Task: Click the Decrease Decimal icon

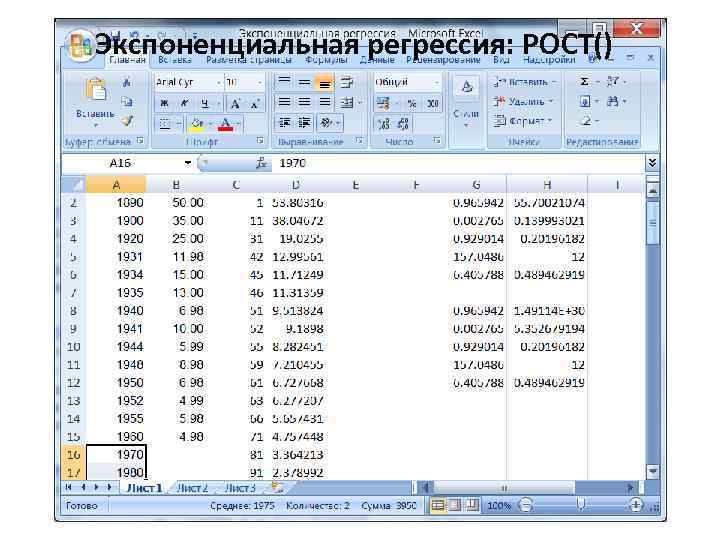Action: (403, 123)
